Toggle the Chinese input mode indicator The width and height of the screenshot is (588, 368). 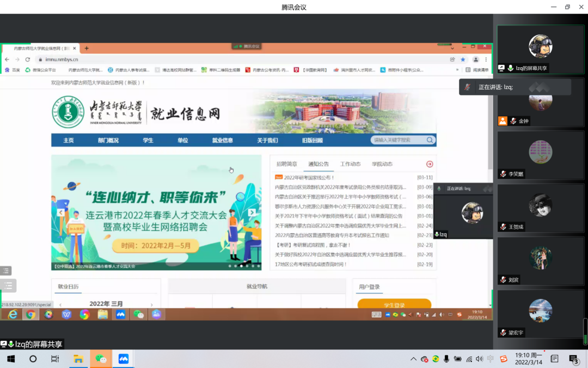491,359
